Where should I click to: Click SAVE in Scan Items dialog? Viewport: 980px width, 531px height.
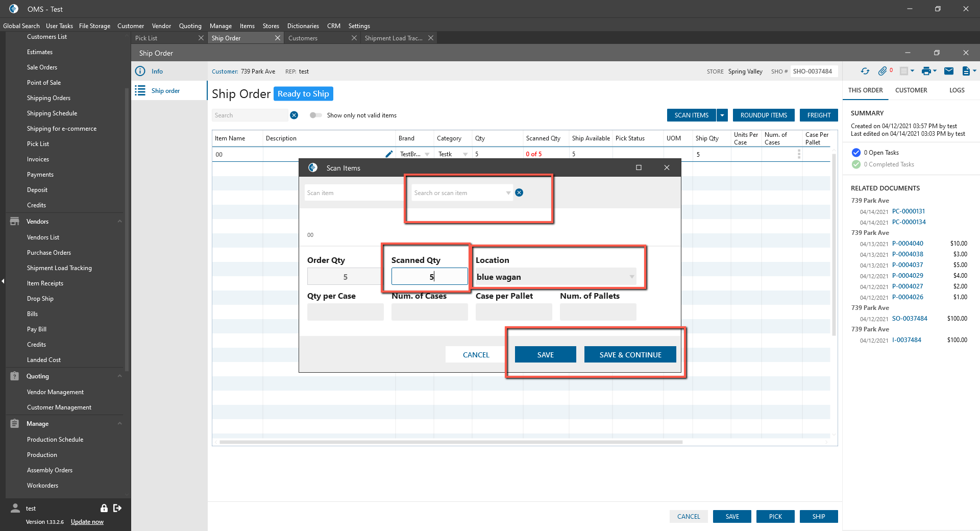pyautogui.click(x=546, y=354)
